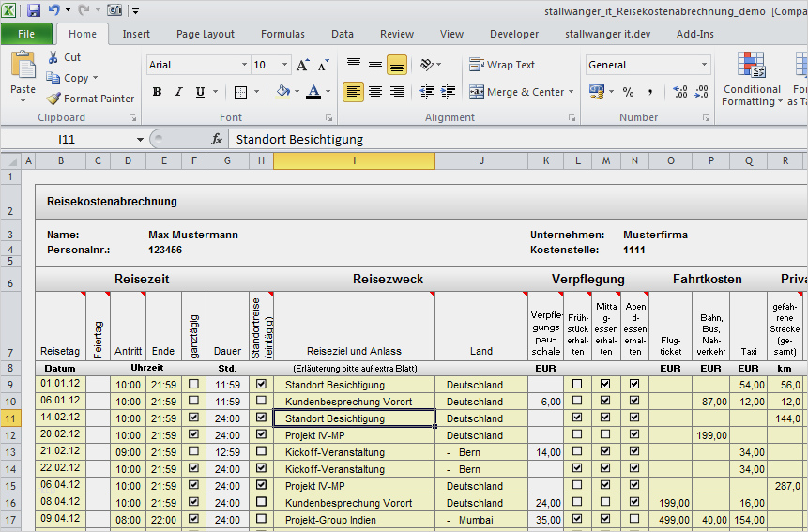Open the Name Box dropdown arrow
Viewport: 808px width, 532px height.
pyautogui.click(x=140, y=139)
